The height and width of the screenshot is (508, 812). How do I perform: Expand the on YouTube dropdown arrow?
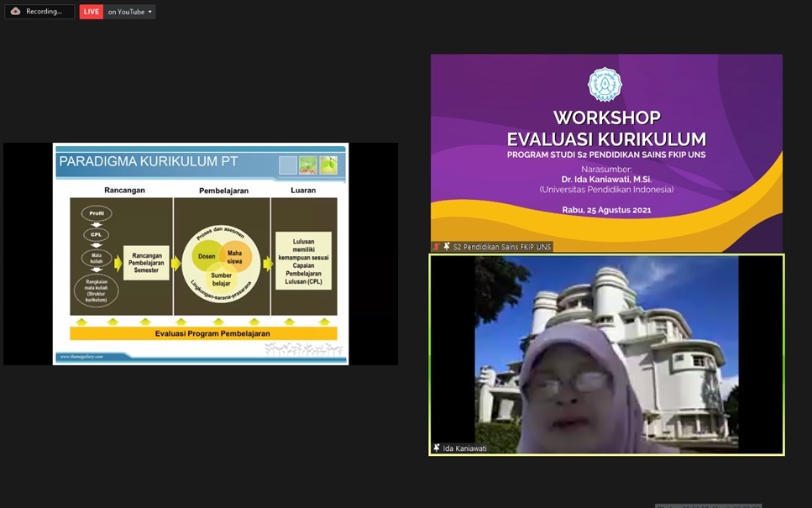click(150, 12)
